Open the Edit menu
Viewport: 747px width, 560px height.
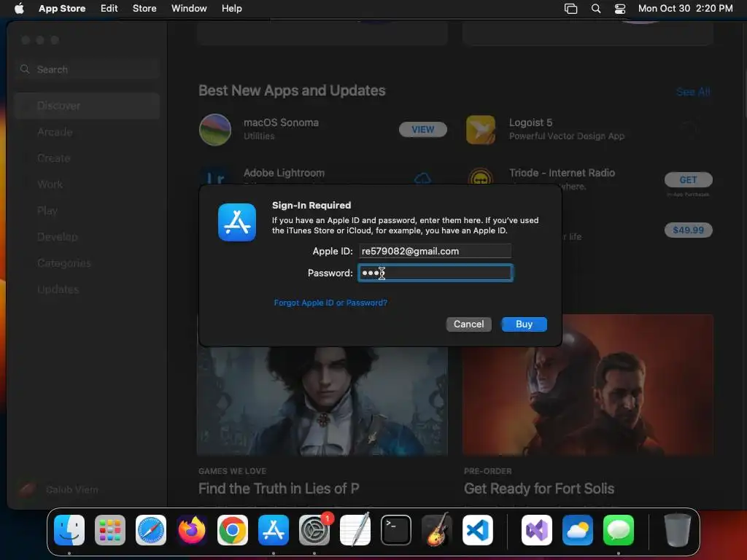pos(109,9)
